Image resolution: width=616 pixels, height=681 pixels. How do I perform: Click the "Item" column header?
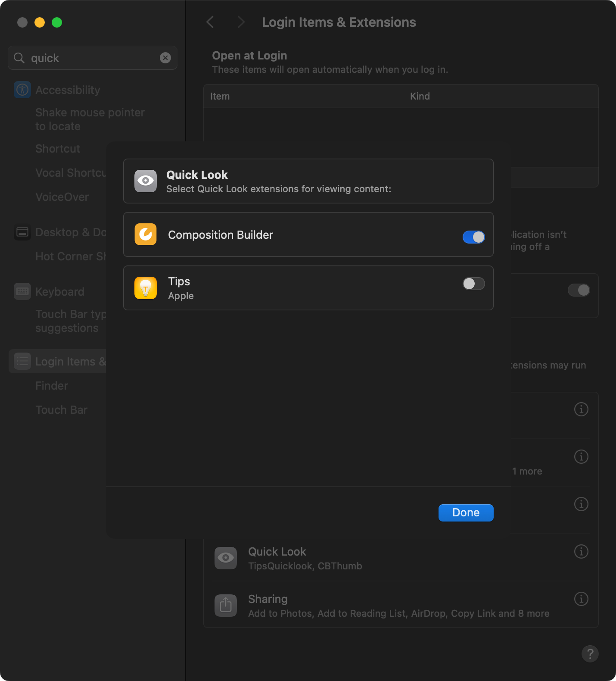pos(220,96)
